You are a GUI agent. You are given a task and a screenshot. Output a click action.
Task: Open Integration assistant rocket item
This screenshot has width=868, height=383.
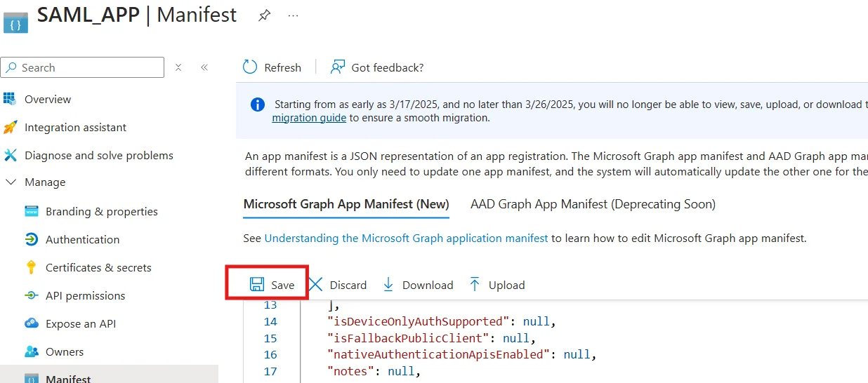tap(11, 127)
